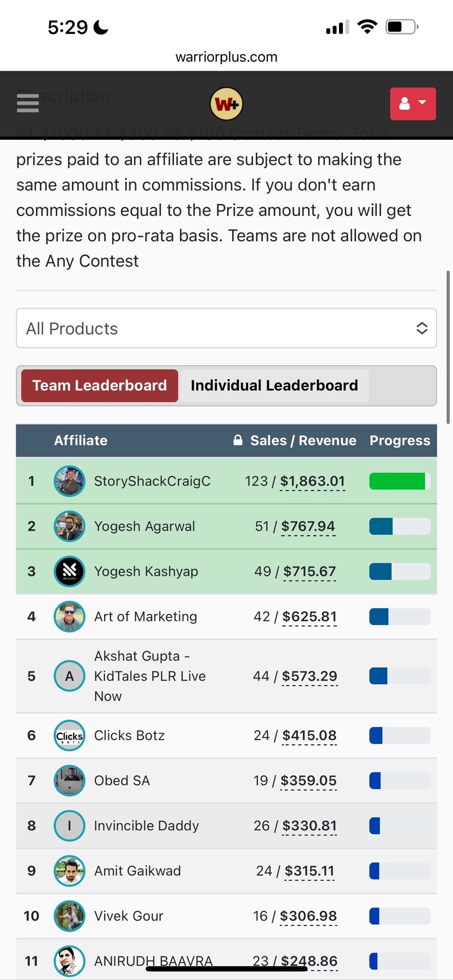Click the page scrollbar on the right
The width and height of the screenshot is (453, 980).
point(448,347)
